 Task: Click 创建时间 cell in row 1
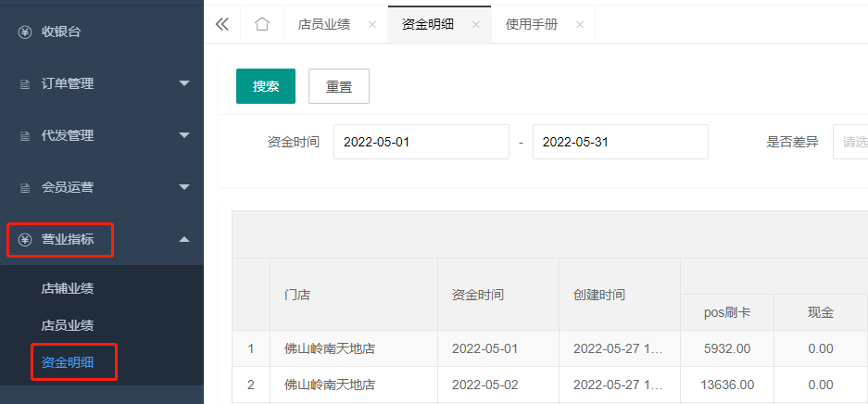coord(620,348)
